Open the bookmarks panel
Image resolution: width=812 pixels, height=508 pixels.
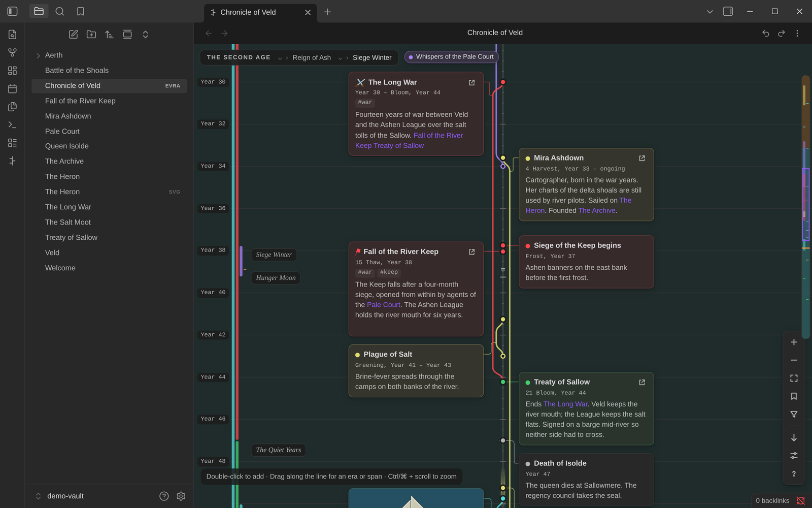80,11
